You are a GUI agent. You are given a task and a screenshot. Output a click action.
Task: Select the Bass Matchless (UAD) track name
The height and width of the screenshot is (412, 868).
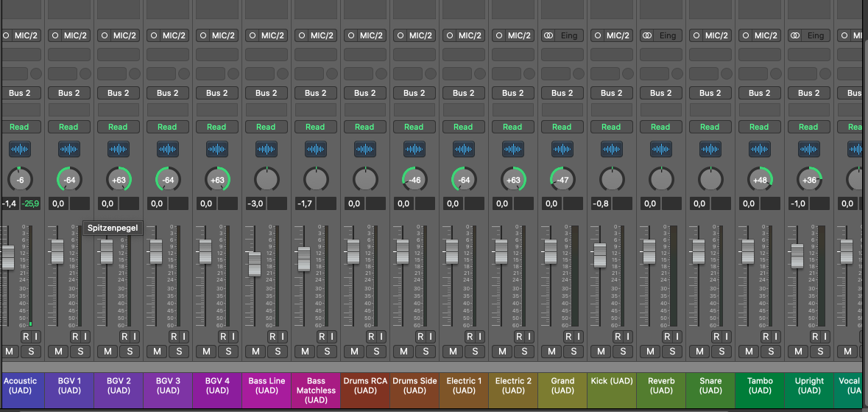tap(316, 391)
